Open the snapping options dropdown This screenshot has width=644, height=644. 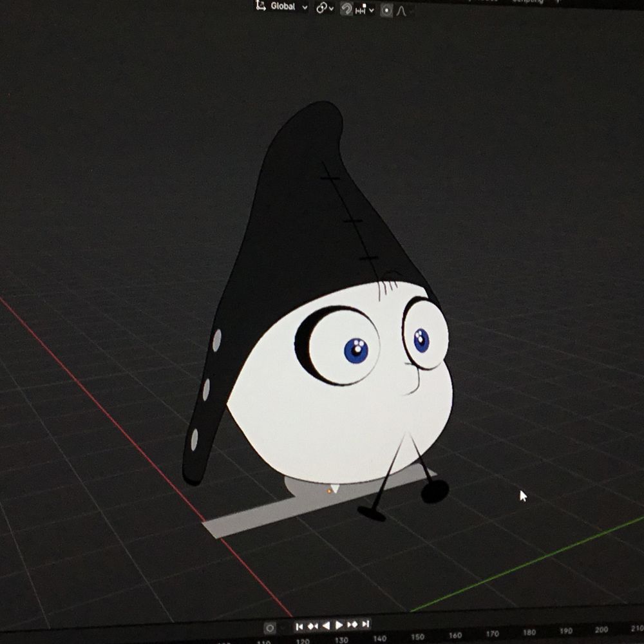[x=365, y=10]
